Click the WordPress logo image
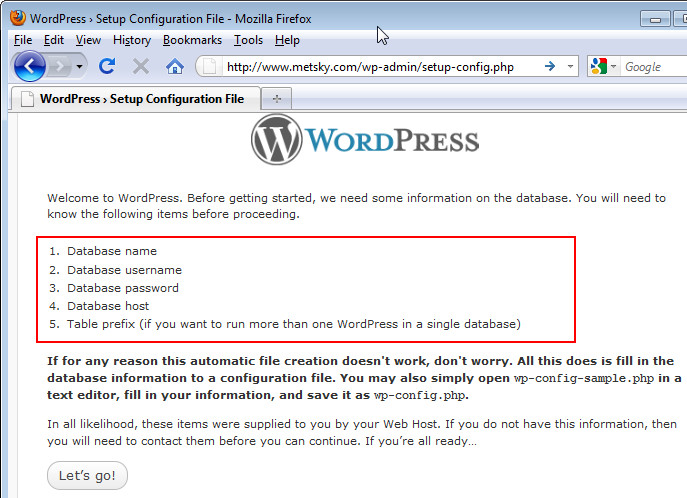Screen dimensions: 687x498 click(365, 140)
